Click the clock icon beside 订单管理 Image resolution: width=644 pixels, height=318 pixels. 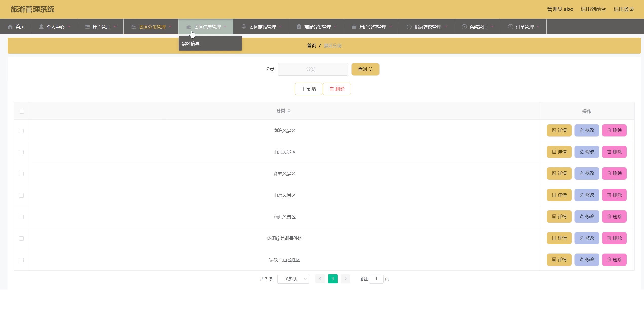tap(510, 27)
